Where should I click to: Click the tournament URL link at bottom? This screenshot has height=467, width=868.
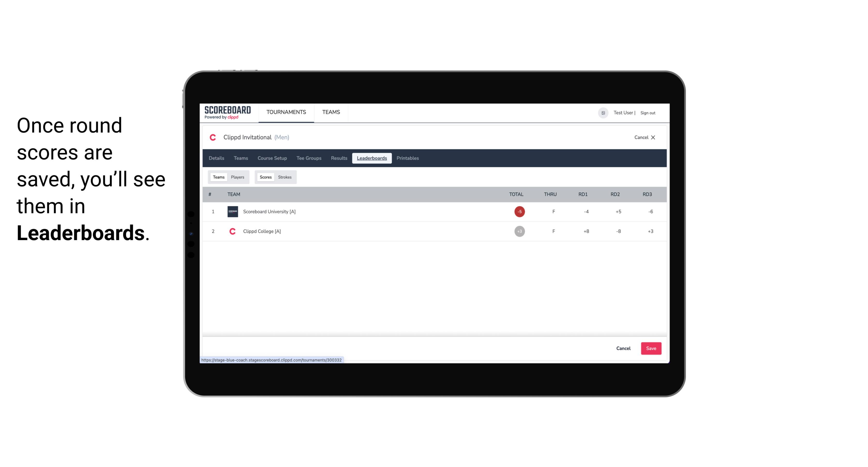tap(272, 359)
